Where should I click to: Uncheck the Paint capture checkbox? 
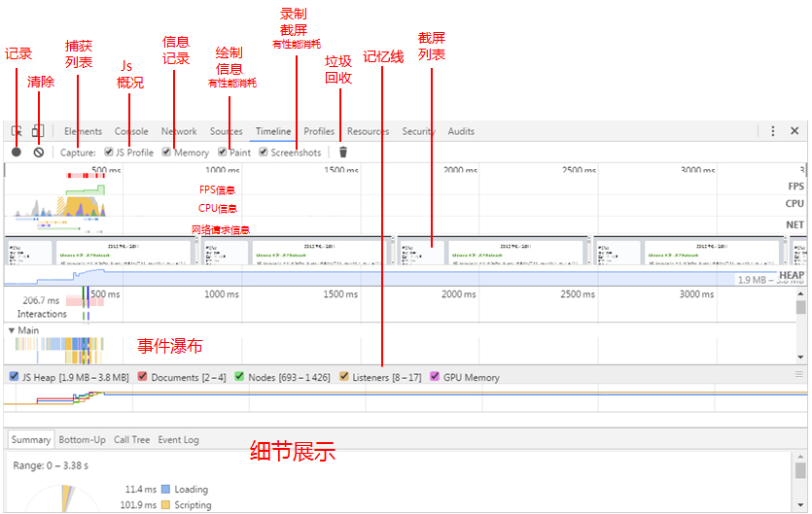click(x=223, y=153)
